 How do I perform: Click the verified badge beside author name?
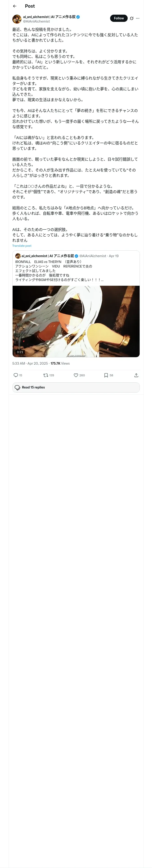pyautogui.click(x=78, y=16)
